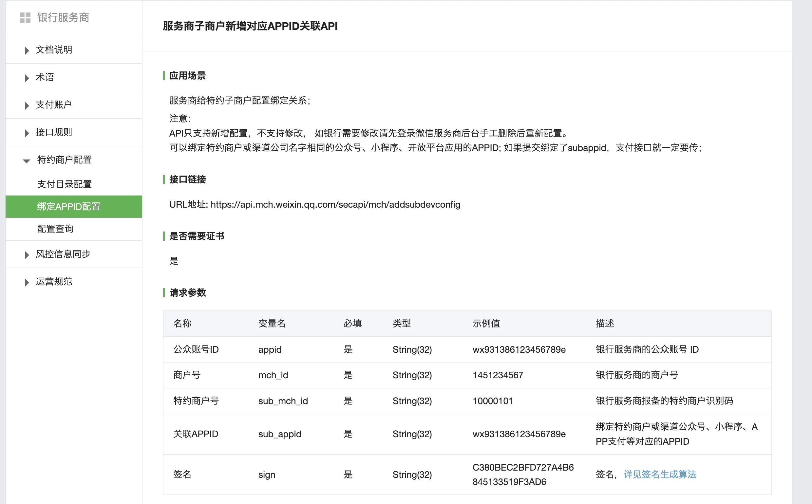This screenshot has height=504, width=812.
Task: Open 配置查询 submenu item
Action: click(55, 229)
